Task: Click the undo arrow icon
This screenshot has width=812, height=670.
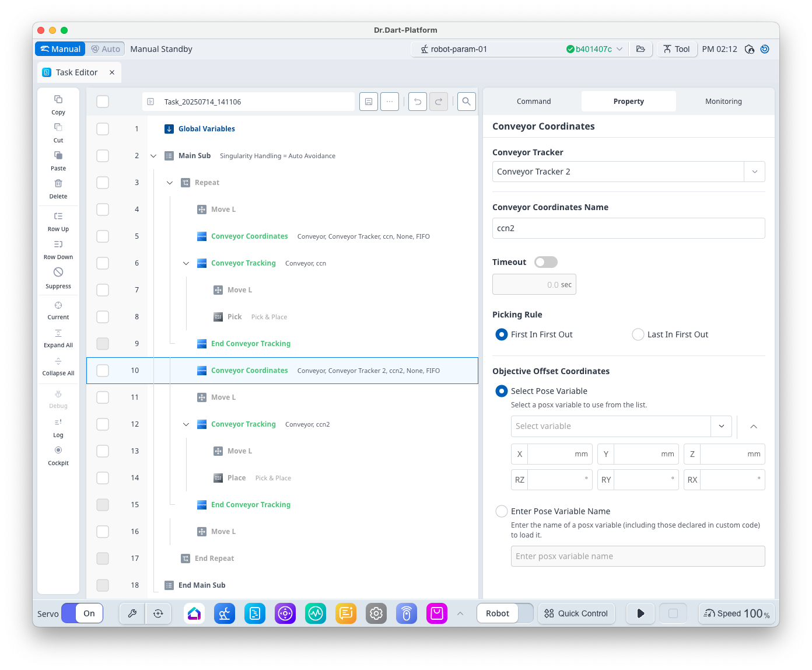Action: 417,102
